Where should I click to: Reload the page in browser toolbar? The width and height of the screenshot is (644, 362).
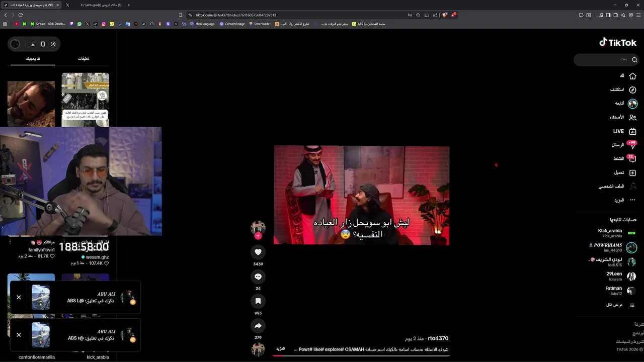pos(20,15)
